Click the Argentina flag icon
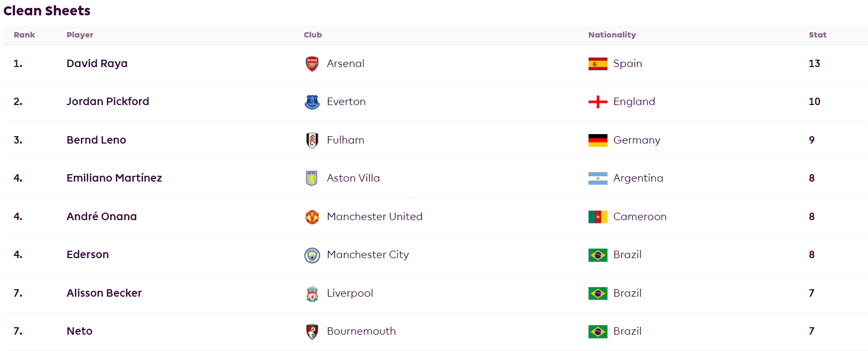868x351 pixels. pyautogui.click(x=598, y=178)
